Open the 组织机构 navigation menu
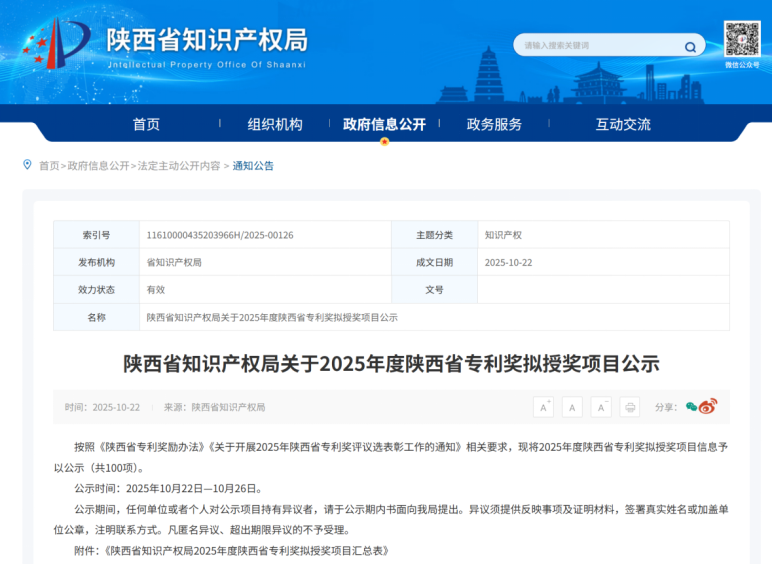Viewport: 772px width, 564px height. [x=275, y=124]
